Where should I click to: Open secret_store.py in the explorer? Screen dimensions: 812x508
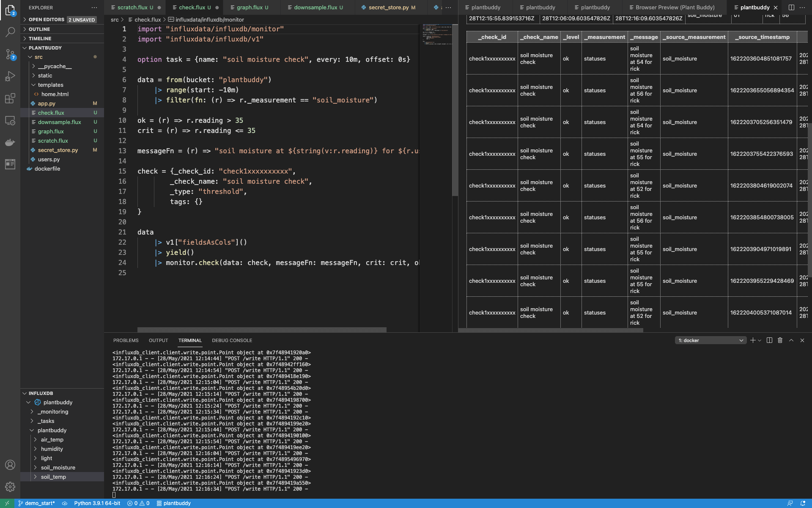coord(58,150)
